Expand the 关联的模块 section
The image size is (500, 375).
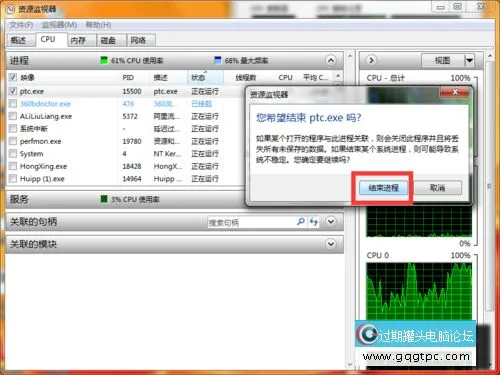tap(331, 244)
